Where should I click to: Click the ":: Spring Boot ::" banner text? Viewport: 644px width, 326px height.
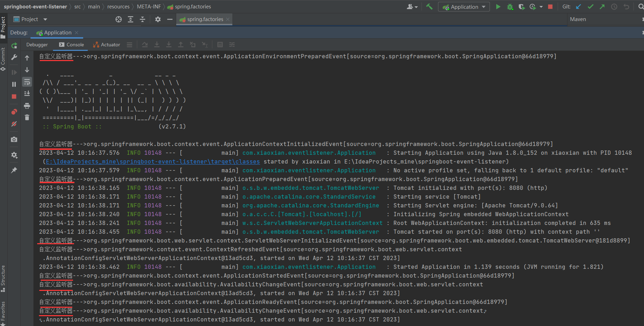[x=72, y=127]
